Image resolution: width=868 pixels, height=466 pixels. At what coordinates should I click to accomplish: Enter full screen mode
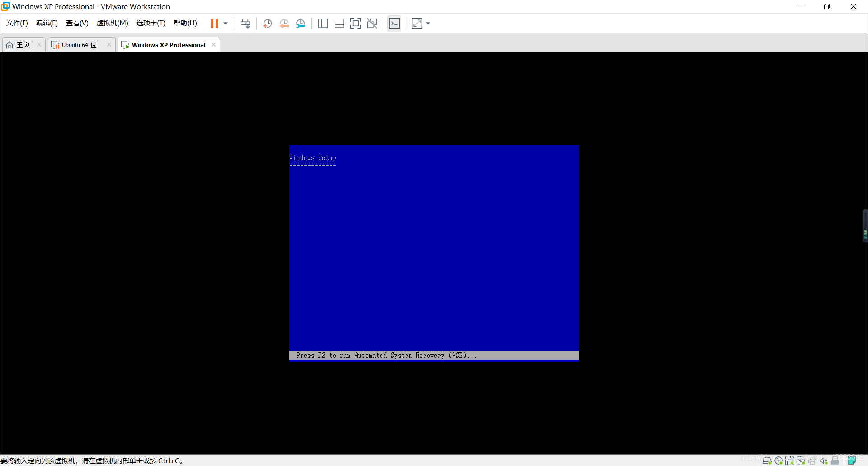pyautogui.click(x=355, y=24)
